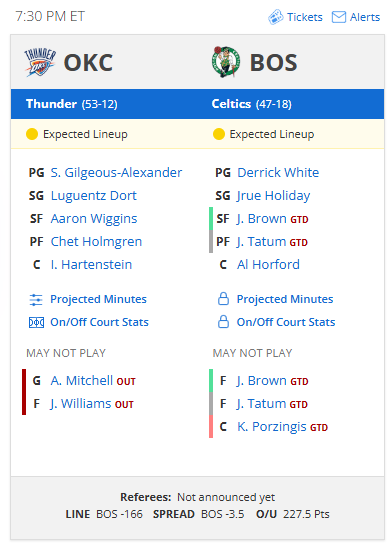
Task: Click the Tickets icon
Action: click(x=275, y=17)
